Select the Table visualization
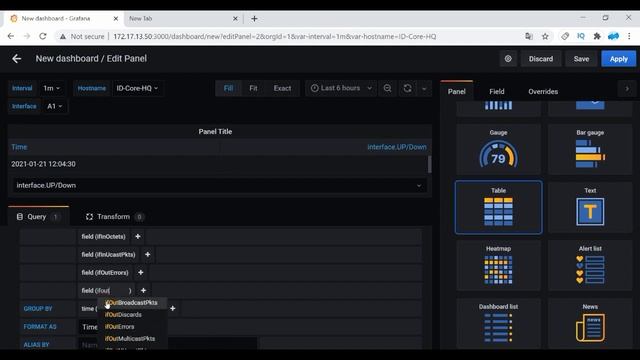640x360 pixels. pyautogui.click(x=498, y=207)
